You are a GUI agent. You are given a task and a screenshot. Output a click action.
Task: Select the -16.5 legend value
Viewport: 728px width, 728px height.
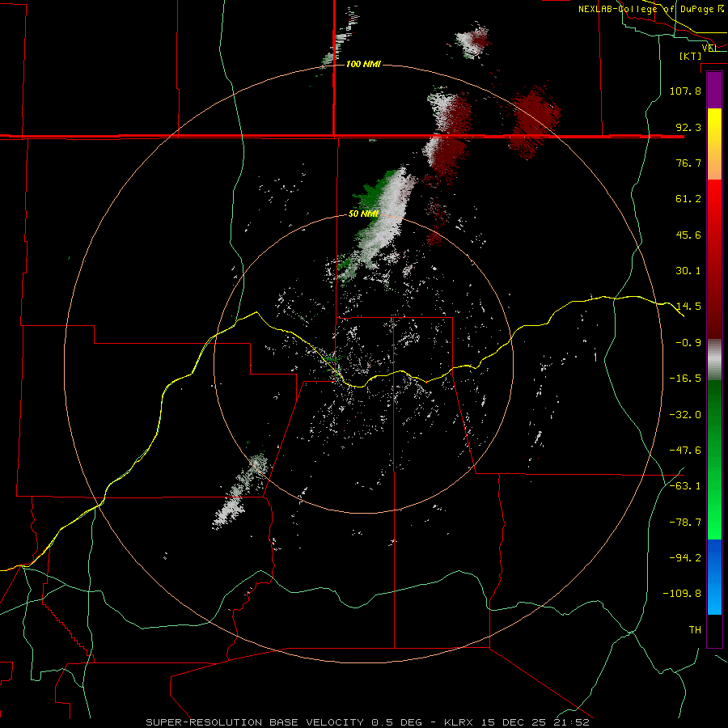tap(685, 379)
